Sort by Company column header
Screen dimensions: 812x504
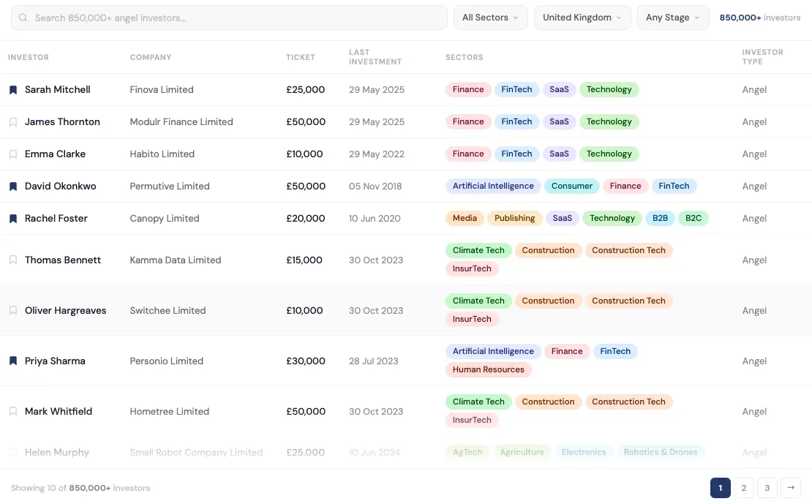point(151,57)
